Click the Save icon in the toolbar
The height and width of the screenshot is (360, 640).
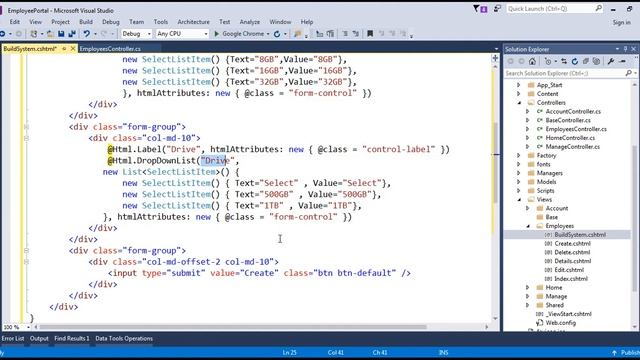[x=61, y=34]
